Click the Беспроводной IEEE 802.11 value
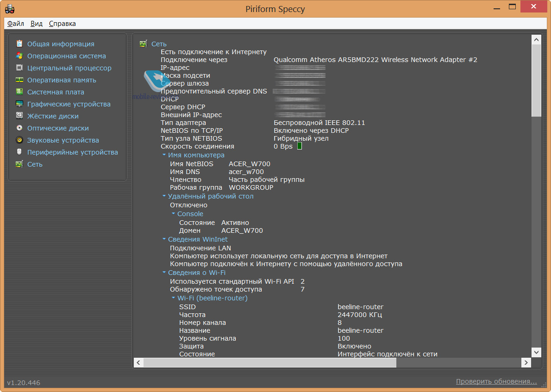This screenshot has width=551, height=392. pyautogui.click(x=319, y=123)
